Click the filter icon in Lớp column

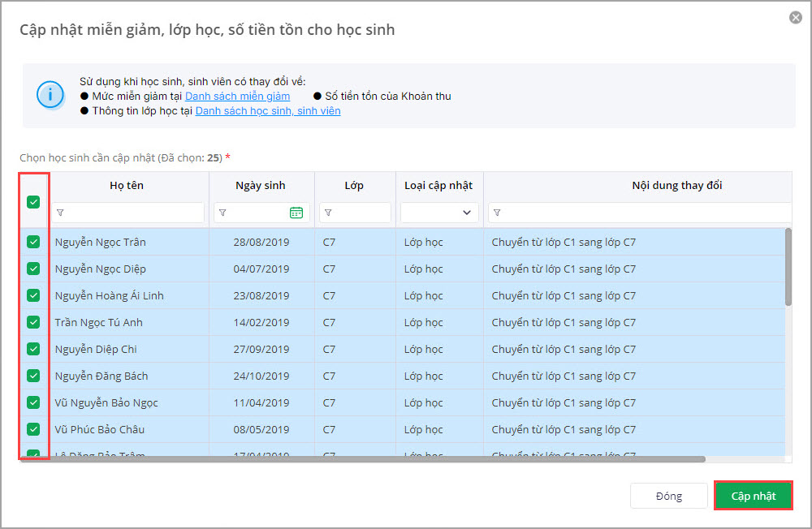pyautogui.click(x=328, y=213)
